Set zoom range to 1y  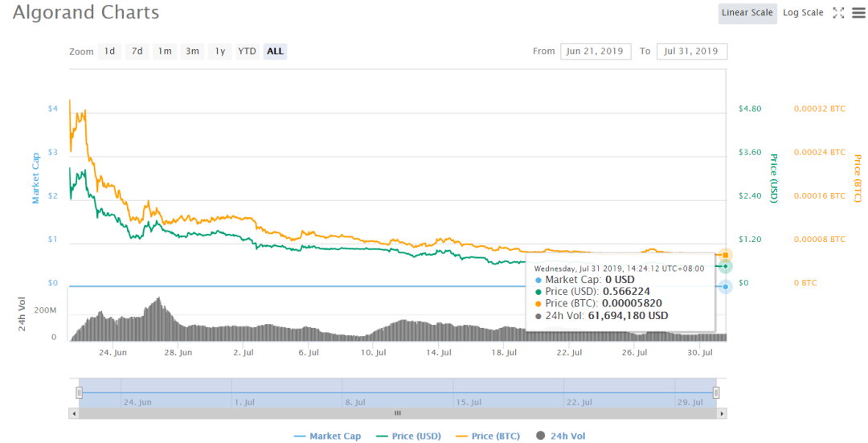click(219, 51)
